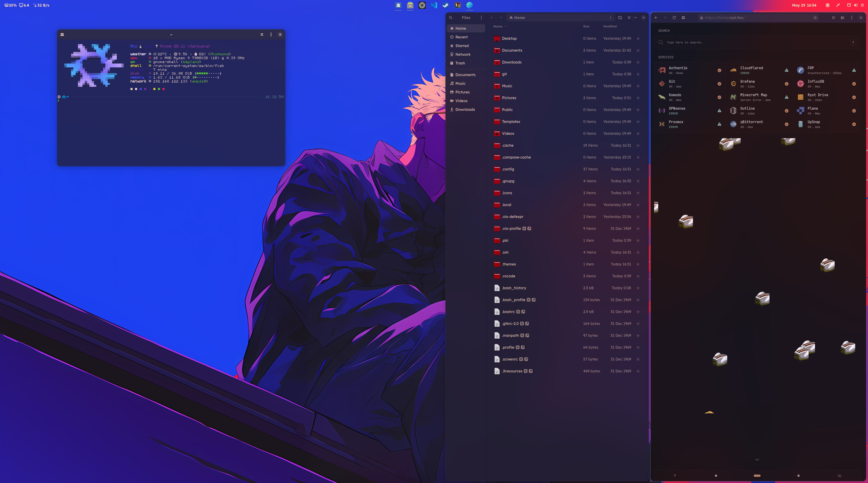Click the terminal tab overview grid icon

(262, 34)
